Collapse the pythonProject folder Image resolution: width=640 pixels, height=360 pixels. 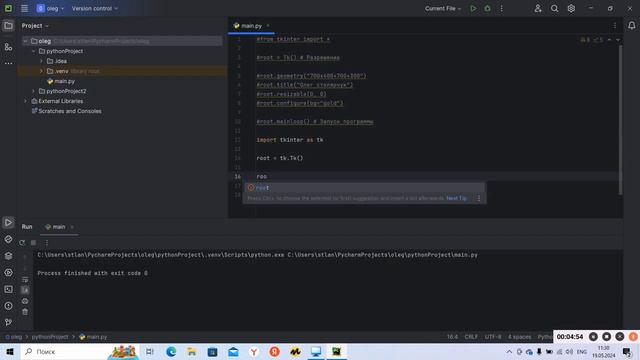tap(33, 51)
